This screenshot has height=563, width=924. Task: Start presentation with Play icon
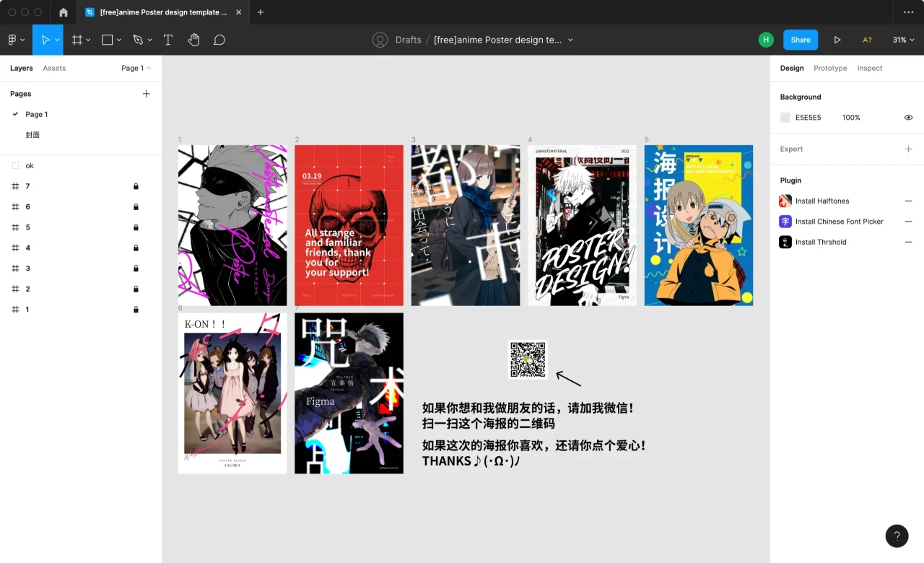point(837,40)
